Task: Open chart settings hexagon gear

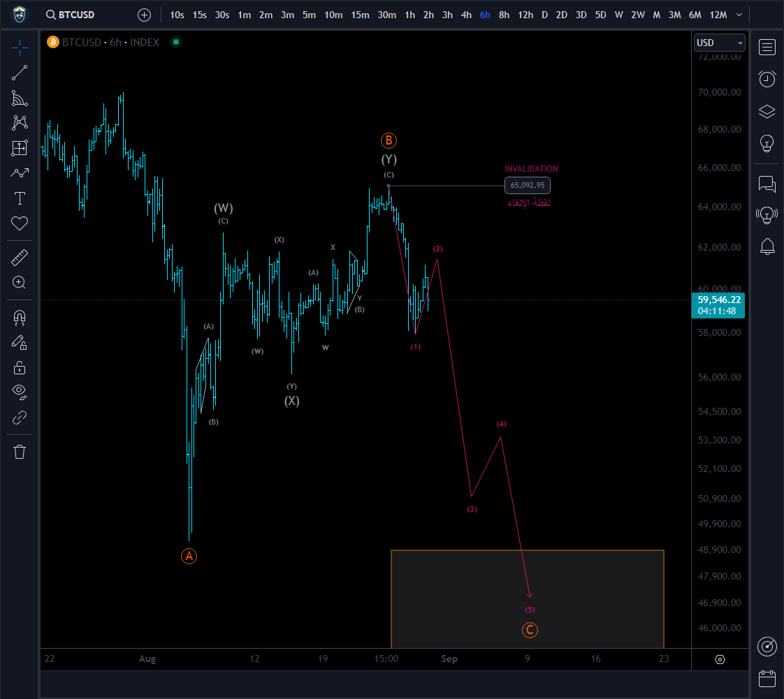Action: [720, 659]
